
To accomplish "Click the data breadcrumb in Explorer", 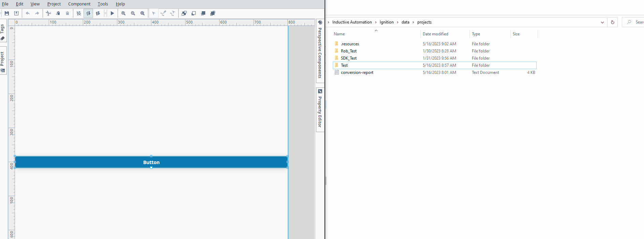I will pyautogui.click(x=405, y=22).
